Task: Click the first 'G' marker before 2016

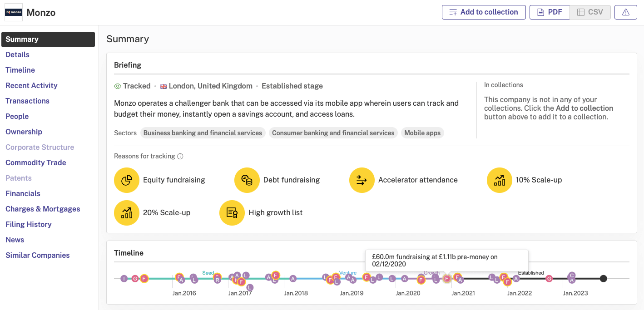Action: (135, 278)
